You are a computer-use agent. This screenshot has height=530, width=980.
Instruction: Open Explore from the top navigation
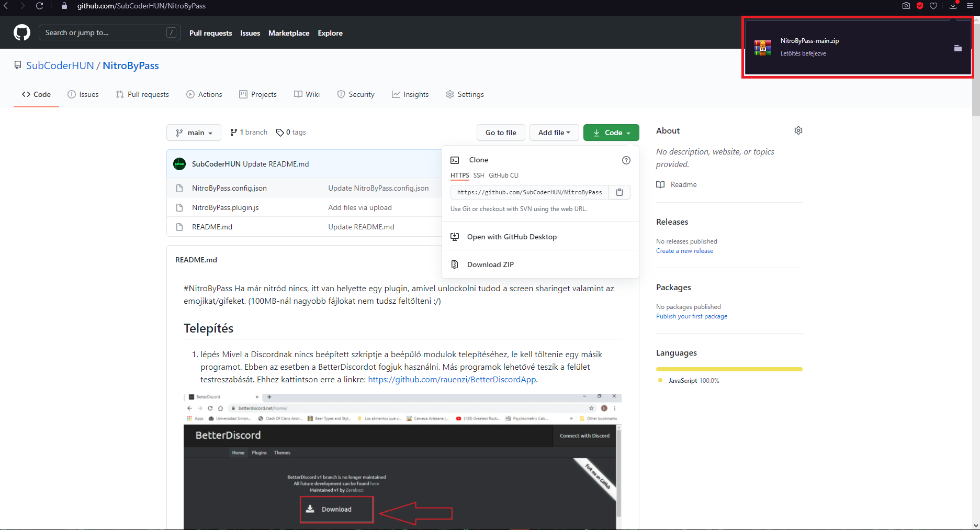pyautogui.click(x=330, y=33)
